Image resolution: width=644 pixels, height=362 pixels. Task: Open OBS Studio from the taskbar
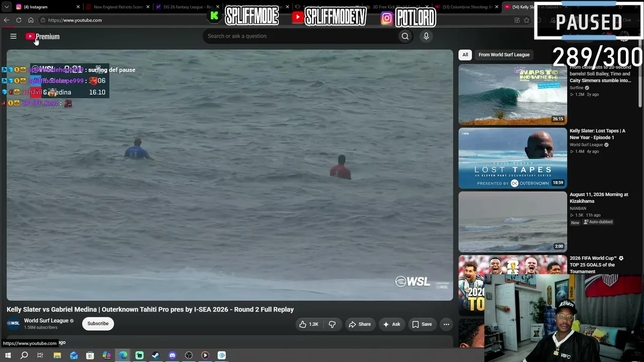click(189, 355)
